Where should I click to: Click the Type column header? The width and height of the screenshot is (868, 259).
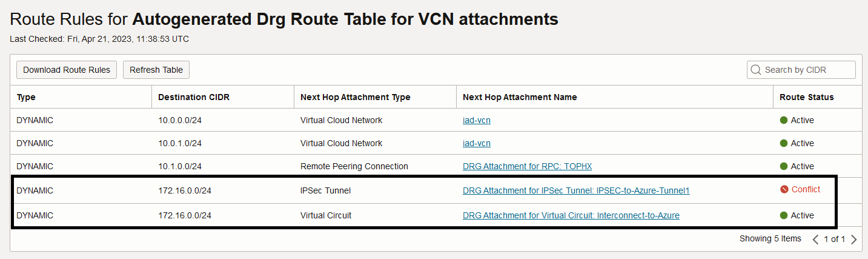click(26, 97)
